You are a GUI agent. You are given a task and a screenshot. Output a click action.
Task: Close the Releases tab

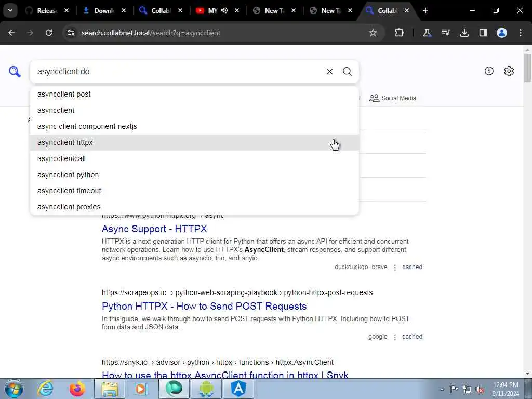[x=66, y=10]
